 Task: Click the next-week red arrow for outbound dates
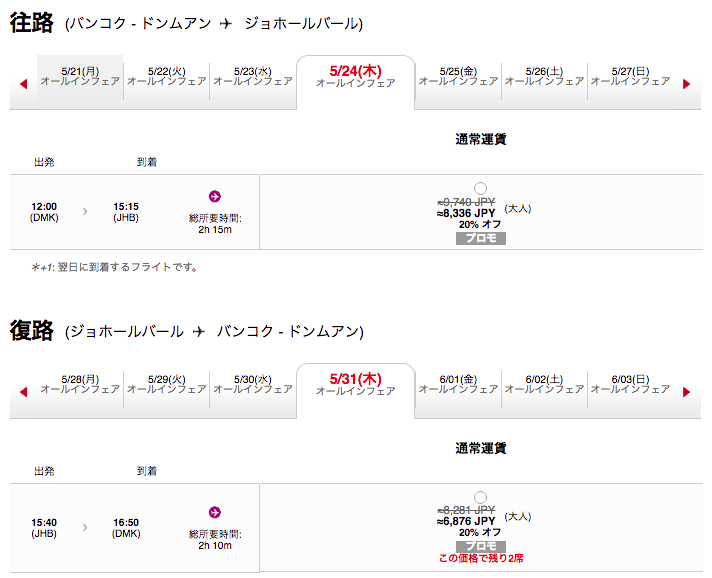[687, 84]
